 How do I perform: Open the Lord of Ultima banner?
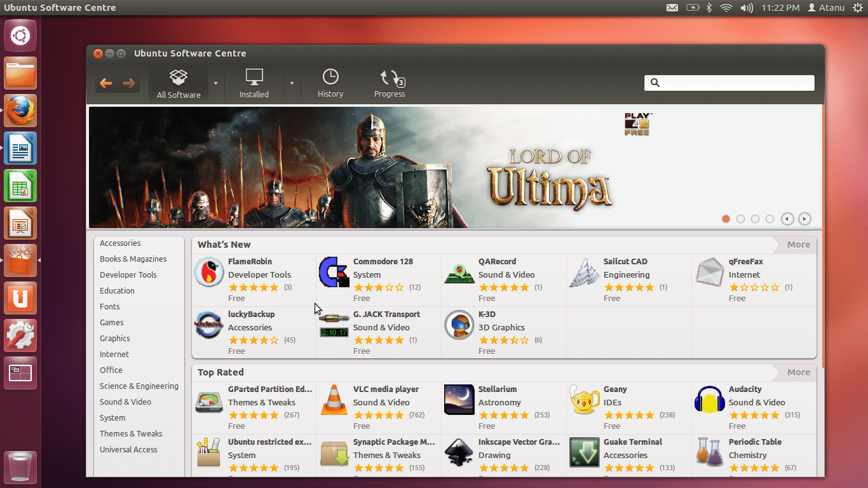point(454,167)
